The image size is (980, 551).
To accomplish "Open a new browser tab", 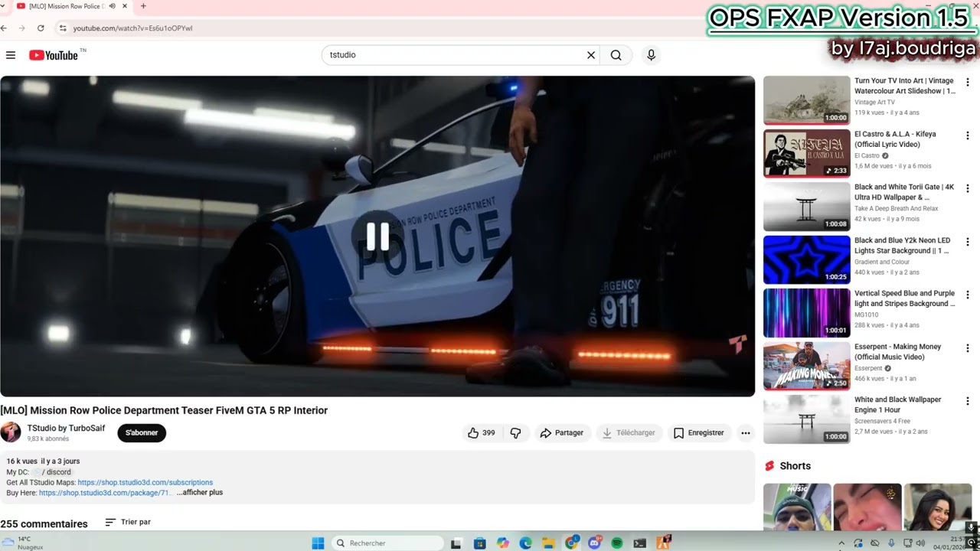I will [x=143, y=6].
